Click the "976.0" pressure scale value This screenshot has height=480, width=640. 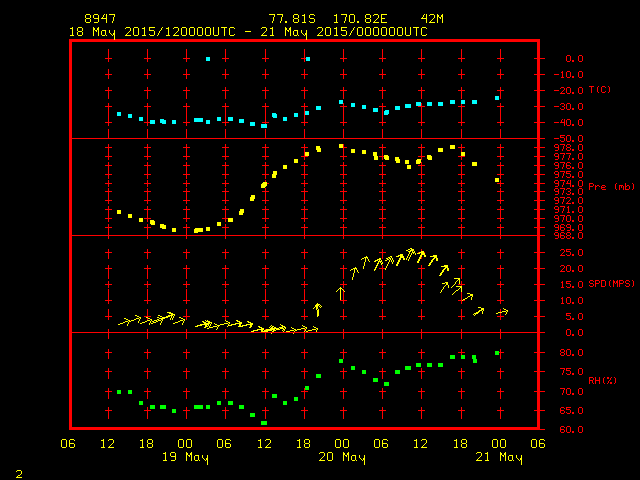coord(569,166)
